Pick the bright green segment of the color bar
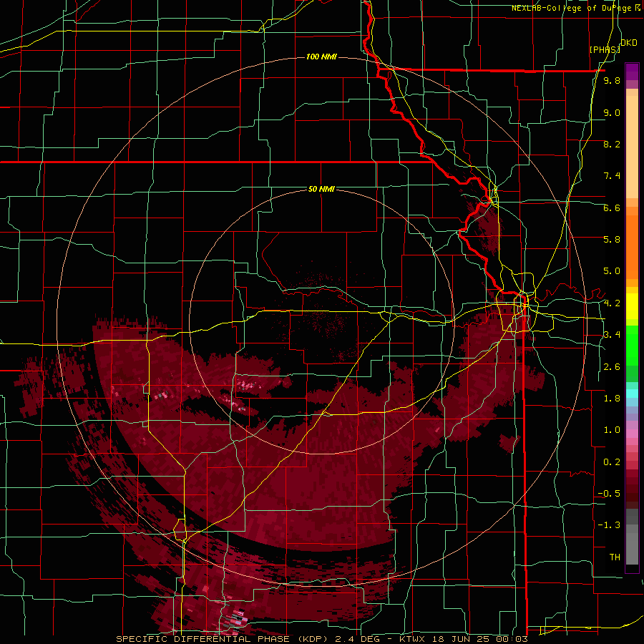Viewport: 644px width, 644px height. click(632, 345)
